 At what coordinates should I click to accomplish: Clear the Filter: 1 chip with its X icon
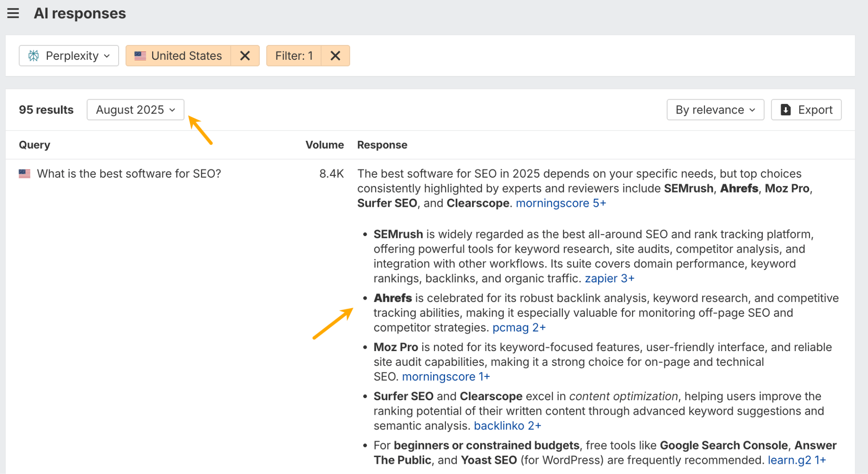335,56
